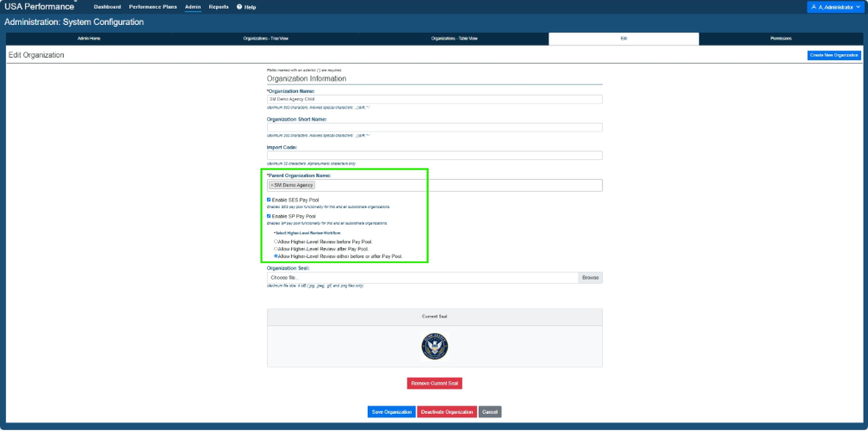Click the USA Performance logo
Image resolution: width=868 pixels, height=431 pixels.
[40, 7]
